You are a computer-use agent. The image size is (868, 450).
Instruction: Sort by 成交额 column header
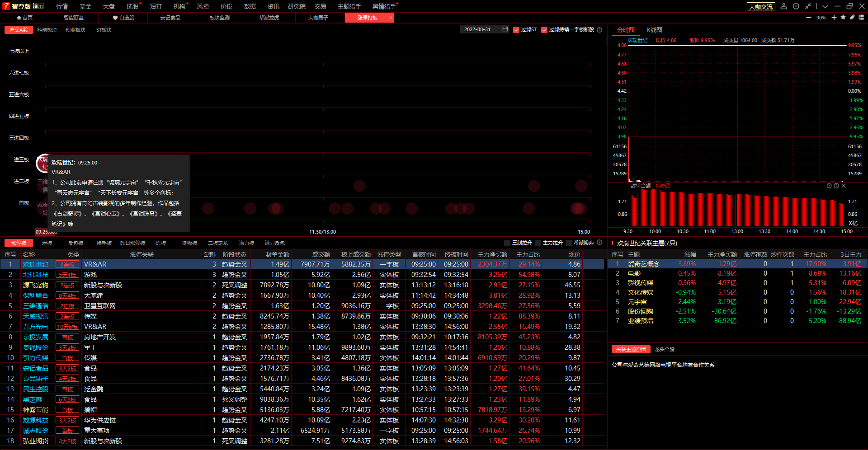coord(321,254)
